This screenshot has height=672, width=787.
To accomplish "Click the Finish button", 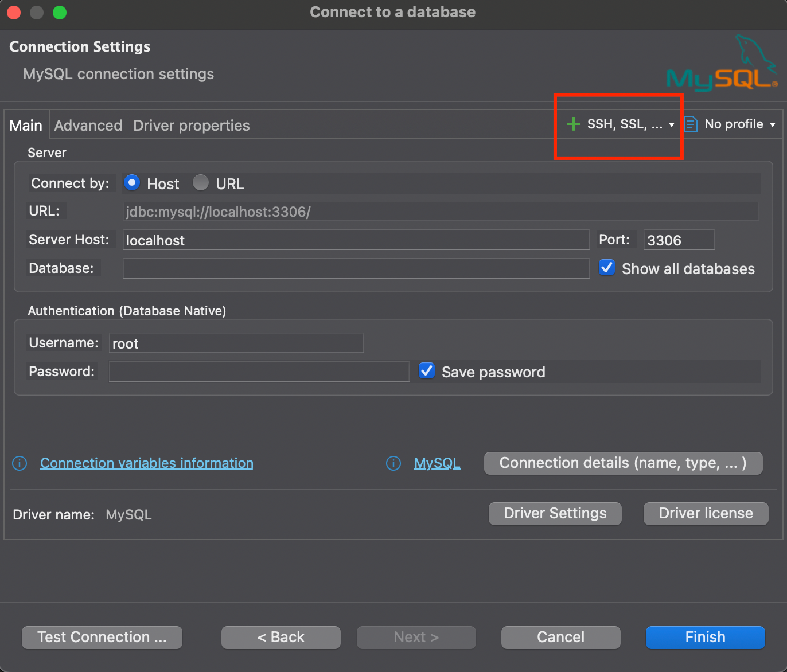I will coord(705,637).
